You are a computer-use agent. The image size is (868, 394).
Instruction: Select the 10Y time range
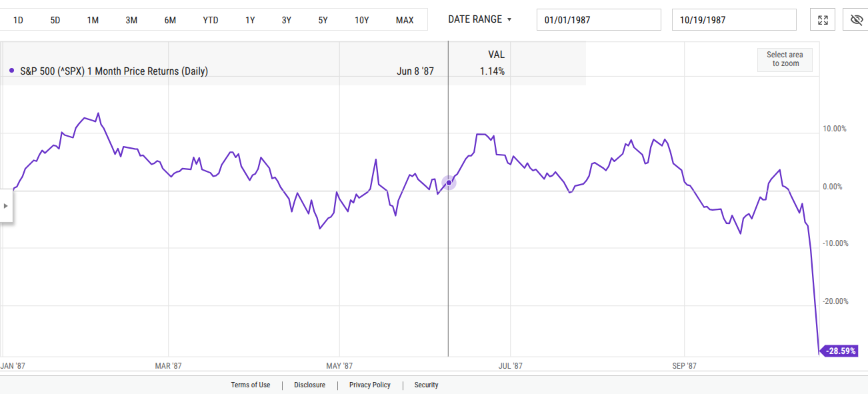coord(362,20)
